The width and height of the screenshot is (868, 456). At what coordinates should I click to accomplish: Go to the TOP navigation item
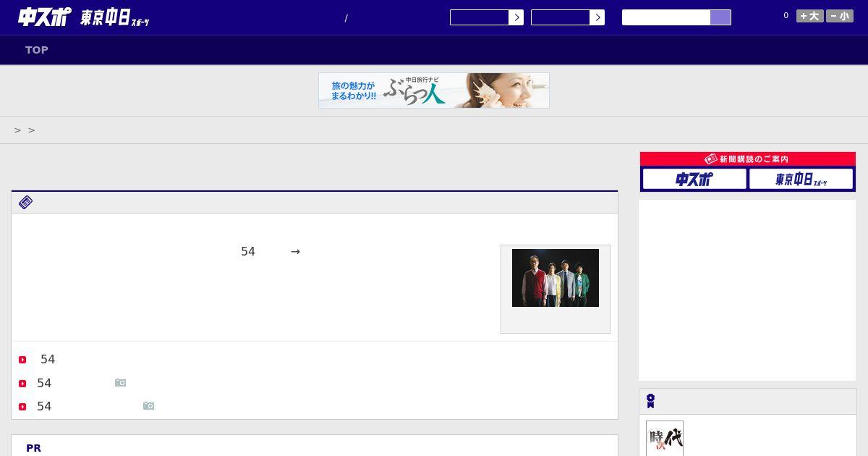pyautogui.click(x=37, y=50)
